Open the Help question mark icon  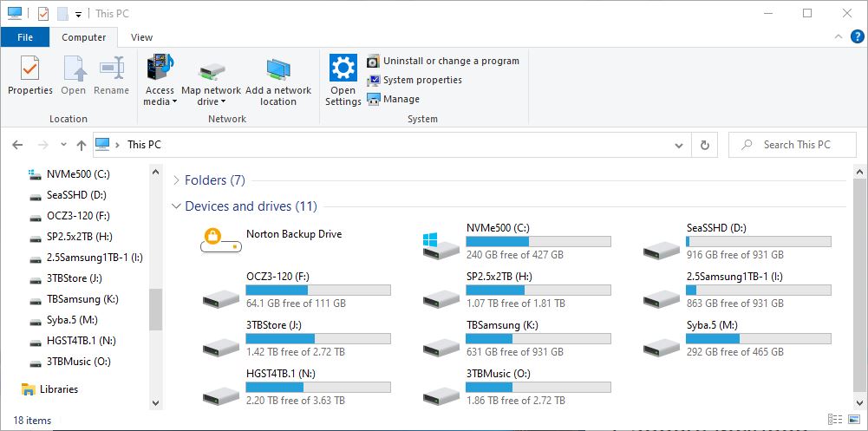click(857, 37)
